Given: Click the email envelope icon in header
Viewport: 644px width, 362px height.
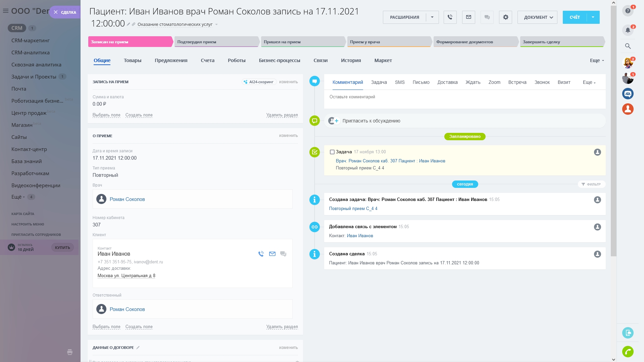Looking at the screenshot, I should (468, 17).
